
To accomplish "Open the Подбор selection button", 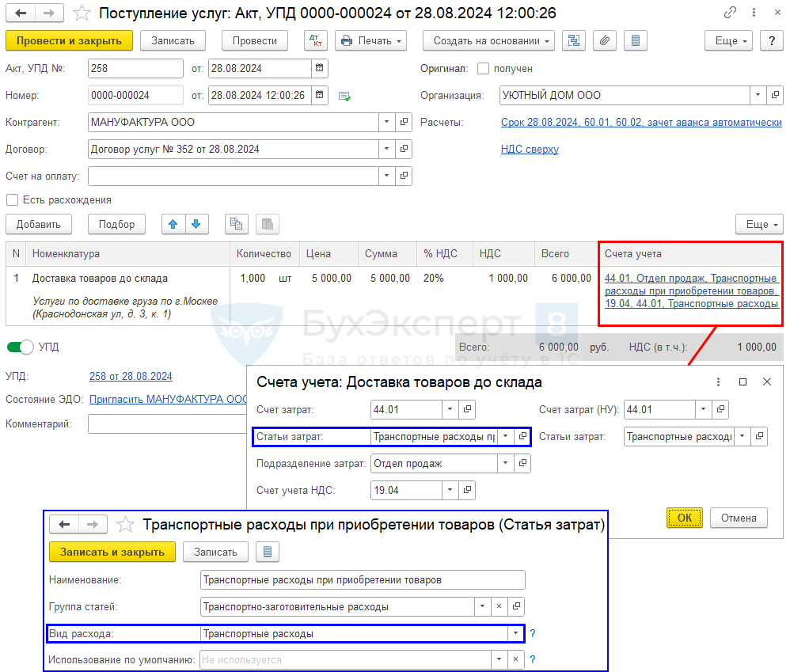I will click(x=116, y=224).
